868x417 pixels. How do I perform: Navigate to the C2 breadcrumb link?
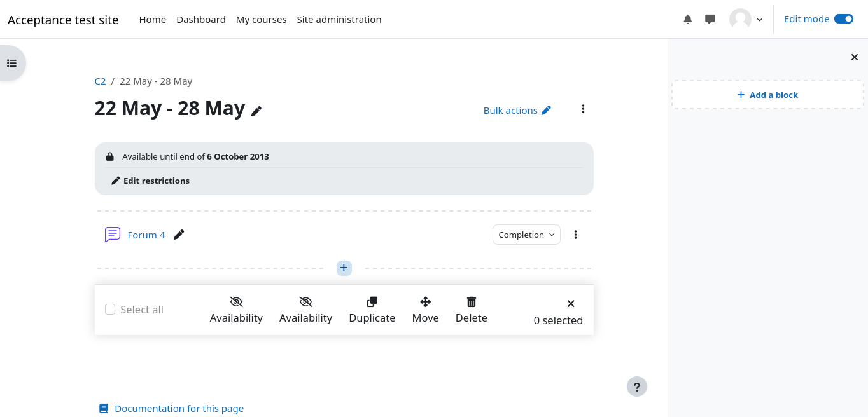click(x=100, y=81)
